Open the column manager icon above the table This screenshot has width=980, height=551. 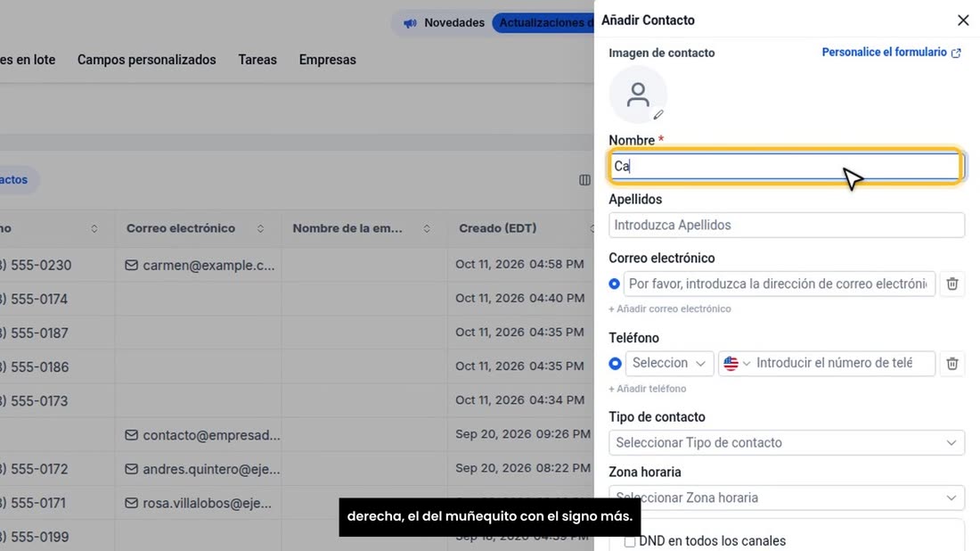click(x=584, y=180)
